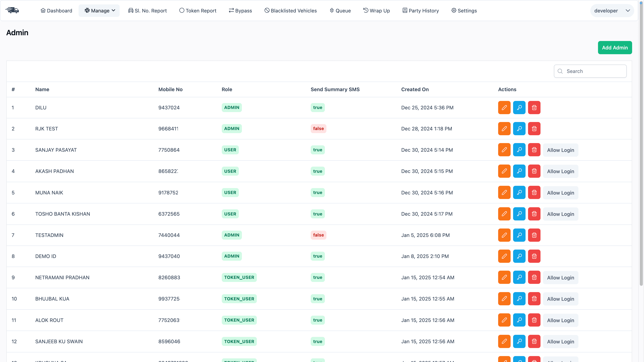Allow Login for SANJAY PASAYAT

tap(560, 150)
